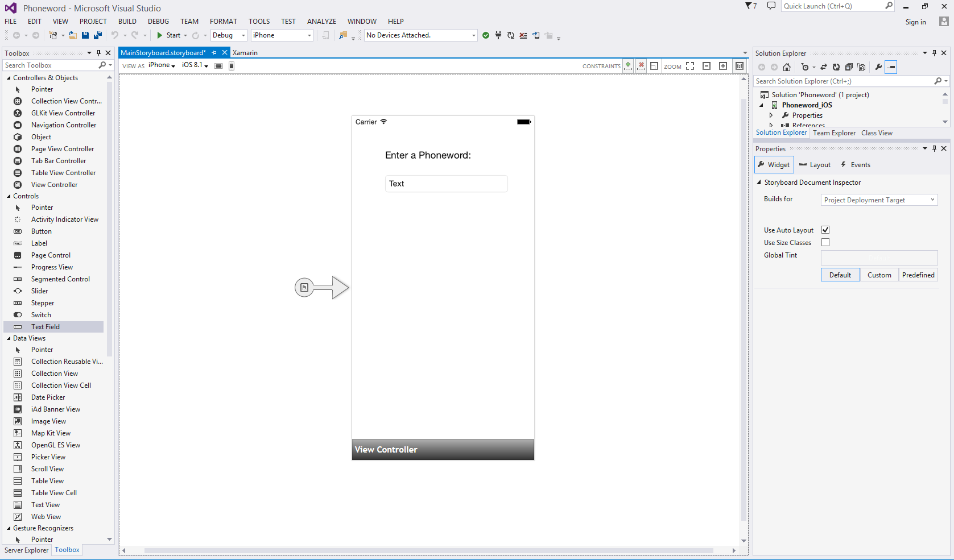
Task: Collapse the Controls section in the Toolbox
Action: pos(9,196)
